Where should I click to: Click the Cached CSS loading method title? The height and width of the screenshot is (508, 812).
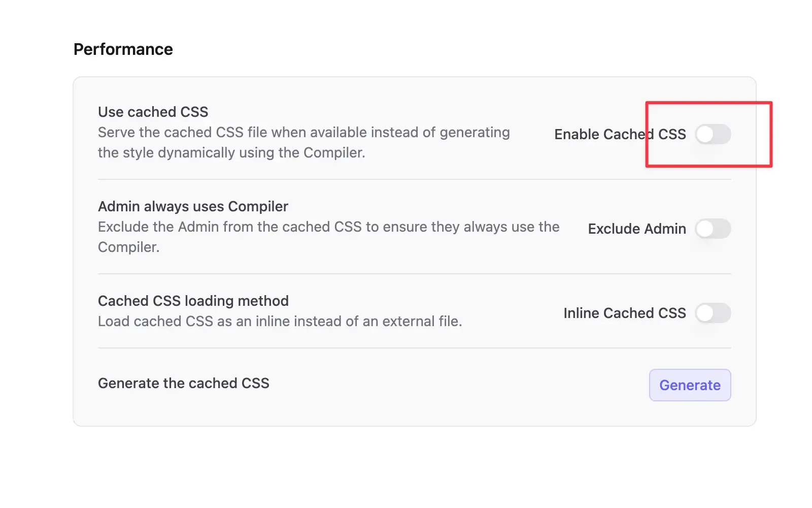193,301
